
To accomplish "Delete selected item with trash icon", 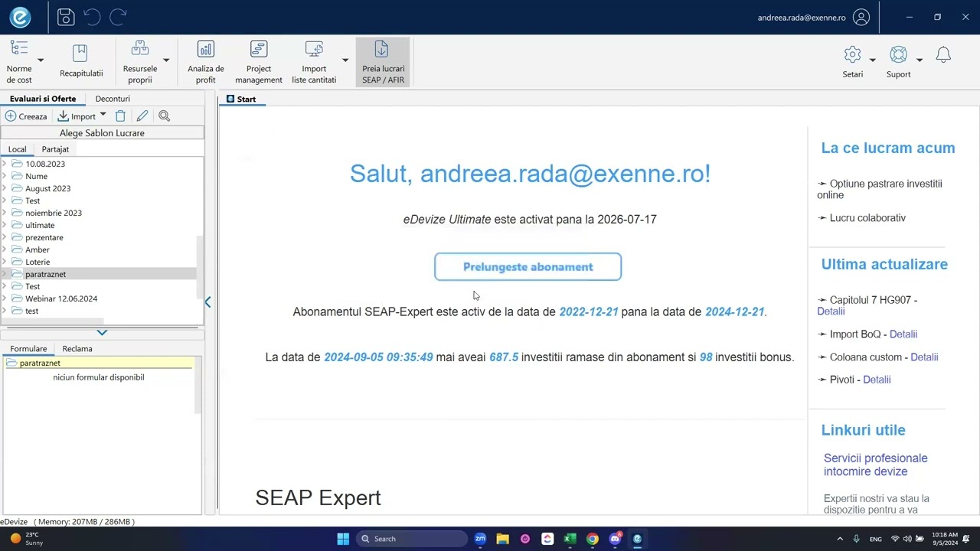I will (120, 116).
